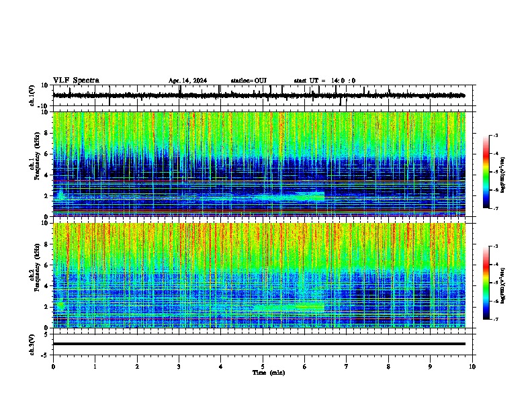Click time-axis tick label 3

[x=179, y=367]
